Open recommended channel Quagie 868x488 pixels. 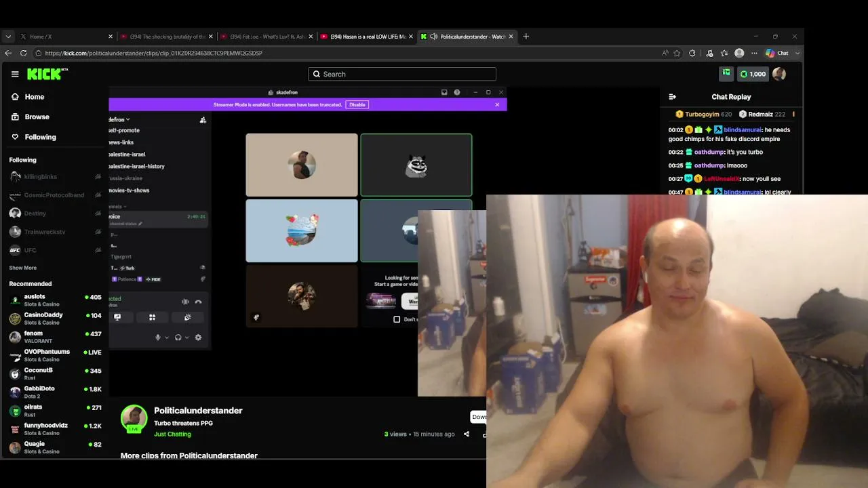pos(54,447)
